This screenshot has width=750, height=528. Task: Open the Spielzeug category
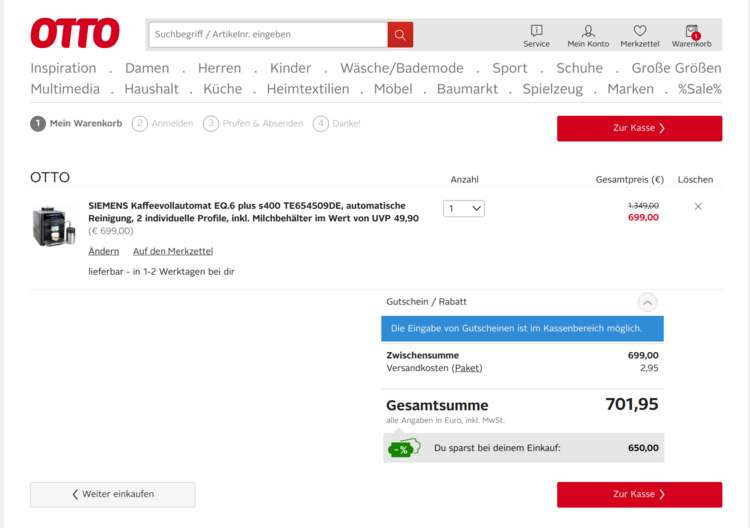(552, 89)
